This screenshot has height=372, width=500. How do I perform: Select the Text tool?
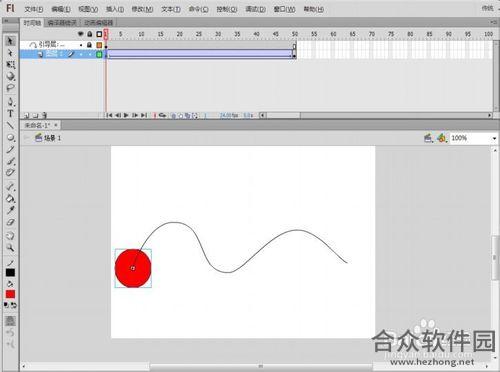[x=10, y=114]
